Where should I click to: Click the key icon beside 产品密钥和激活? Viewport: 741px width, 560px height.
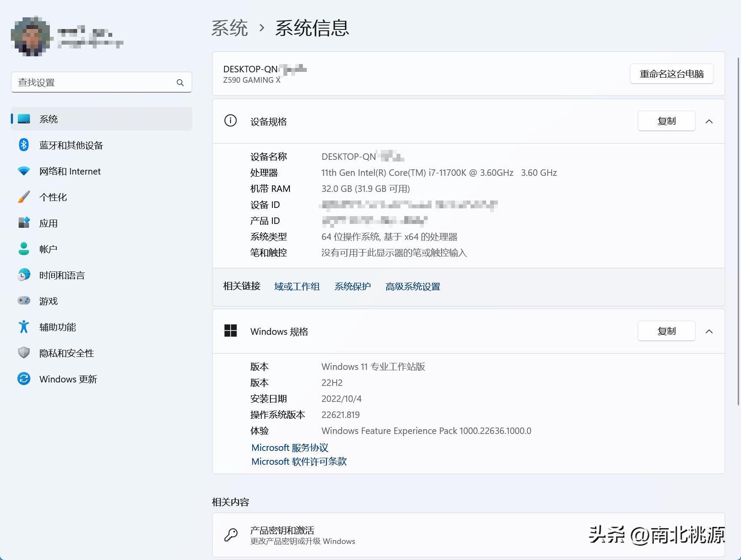tap(231, 534)
